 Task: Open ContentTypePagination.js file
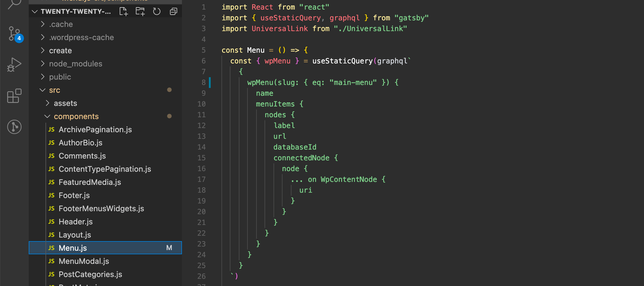coord(105,169)
